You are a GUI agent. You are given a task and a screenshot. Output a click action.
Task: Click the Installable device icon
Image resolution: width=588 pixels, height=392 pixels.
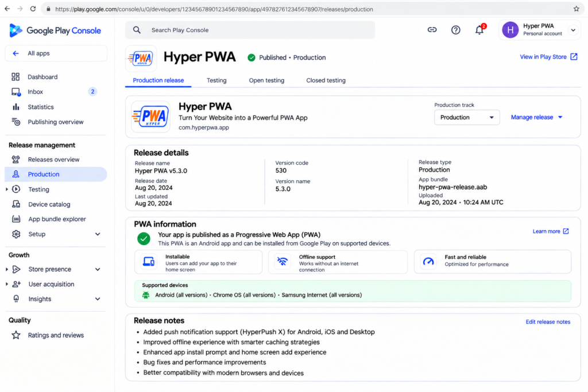[x=149, y=261]
